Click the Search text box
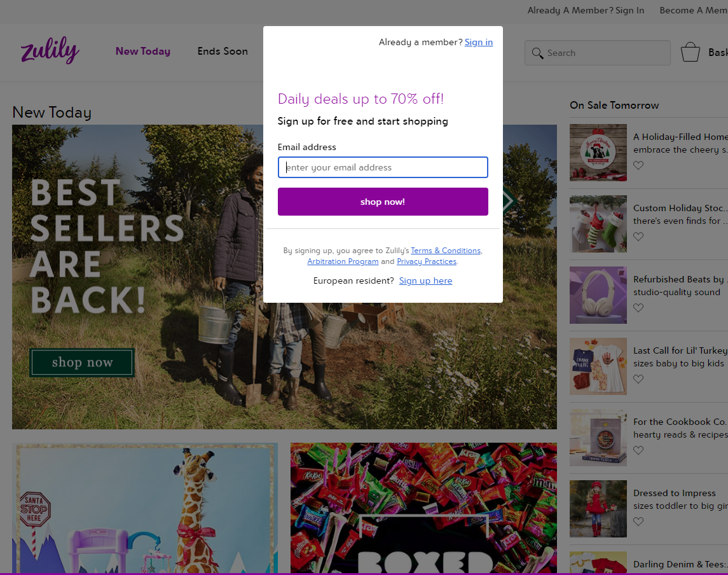 (x=604, y=53)
